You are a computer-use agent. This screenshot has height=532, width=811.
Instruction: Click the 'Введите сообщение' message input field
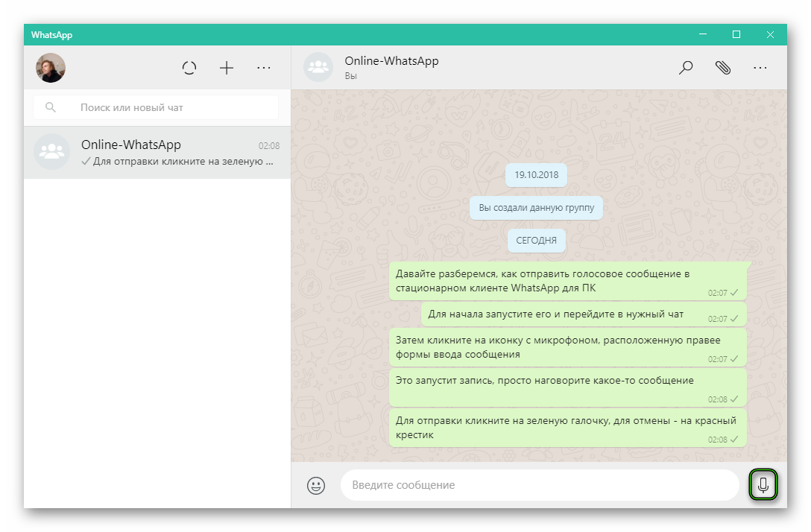540,485
